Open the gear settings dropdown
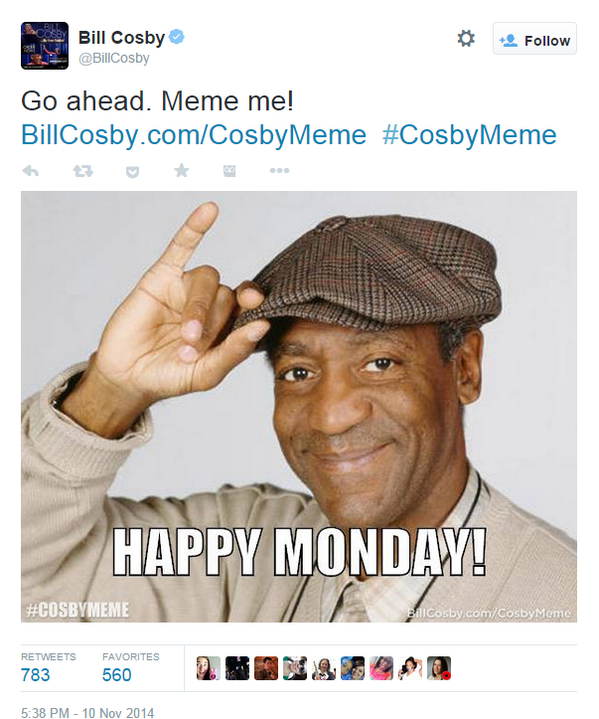This screenshot has height=719, width=599. tap(466, 39)
